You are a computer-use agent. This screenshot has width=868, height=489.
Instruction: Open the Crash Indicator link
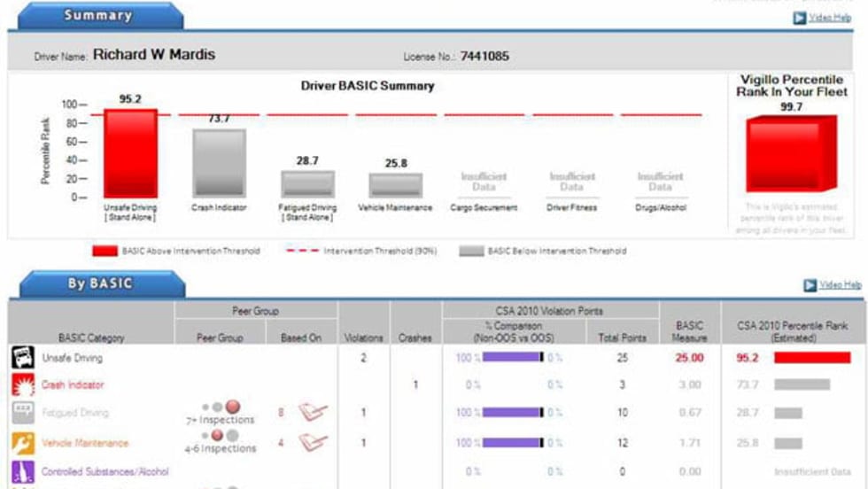coord(73,385)
